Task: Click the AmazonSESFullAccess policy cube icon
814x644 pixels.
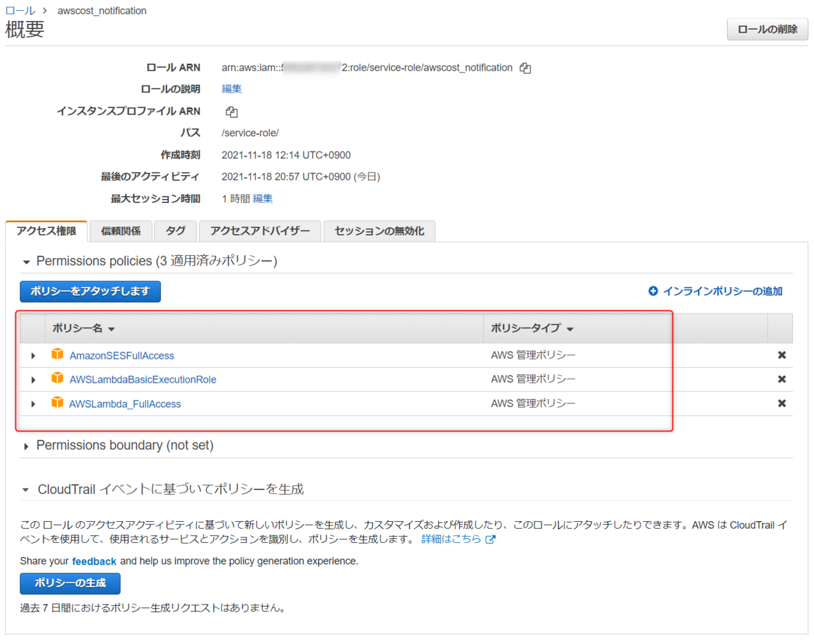Action: [x=57, y=355]
